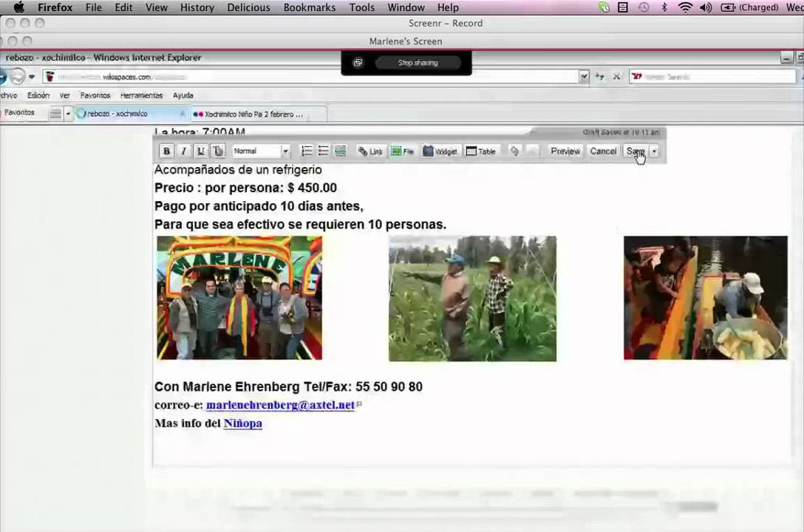
Task: Save the wiki page
Action: [x=636, y=151]
